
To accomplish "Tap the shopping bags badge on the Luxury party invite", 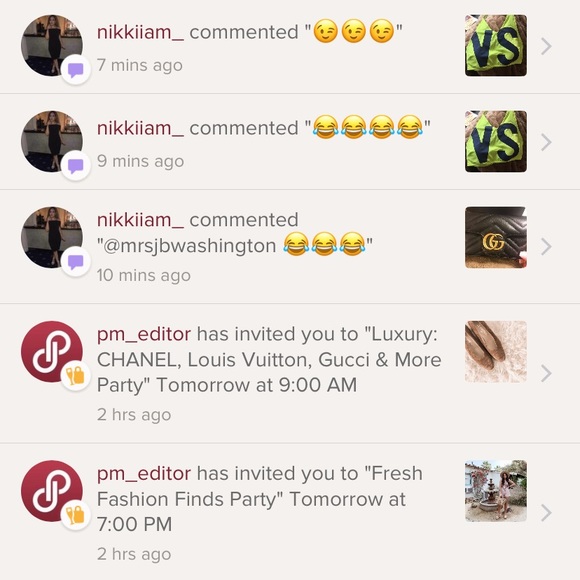I will tap(76, 376).
